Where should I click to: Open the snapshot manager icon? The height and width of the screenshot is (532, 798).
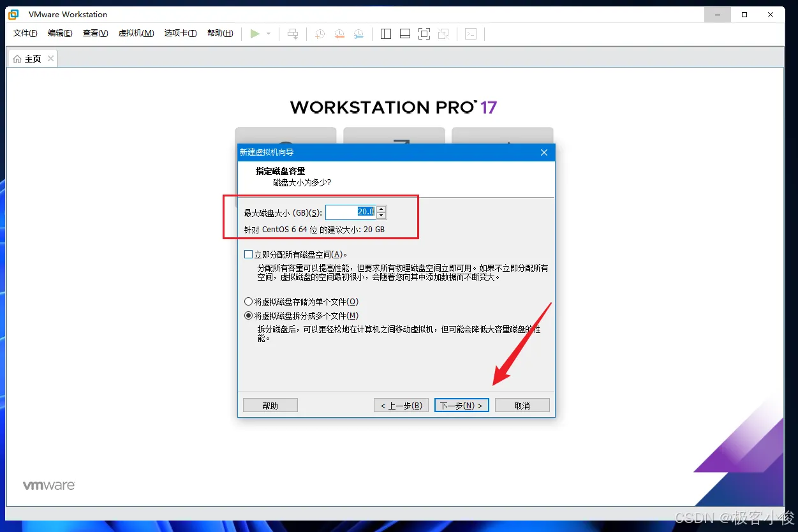click(359, 34)
